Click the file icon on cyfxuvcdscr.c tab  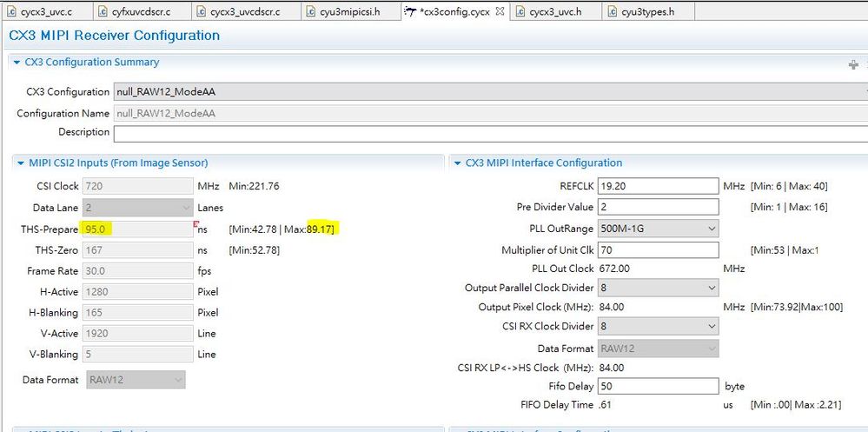[x=103, y=11]
